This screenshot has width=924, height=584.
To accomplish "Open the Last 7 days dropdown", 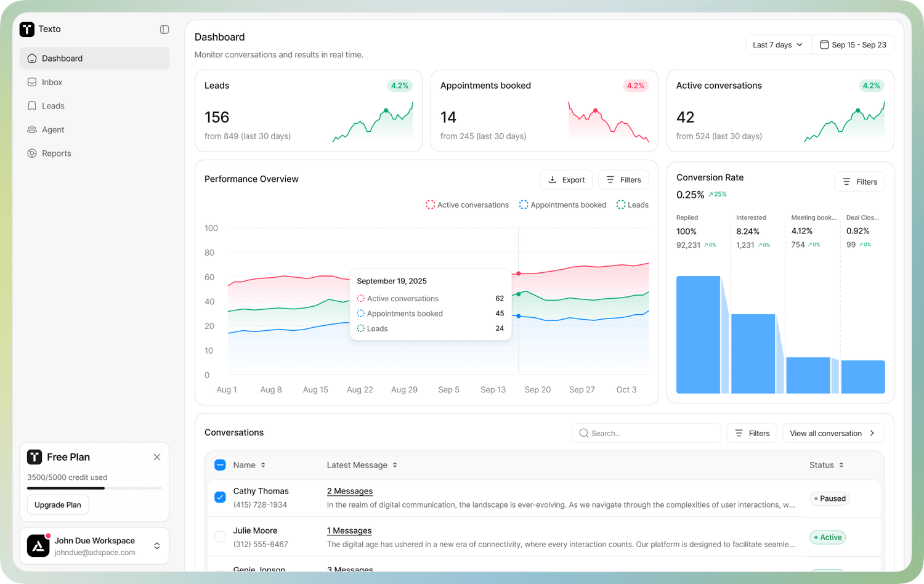I will click(778, 45).
